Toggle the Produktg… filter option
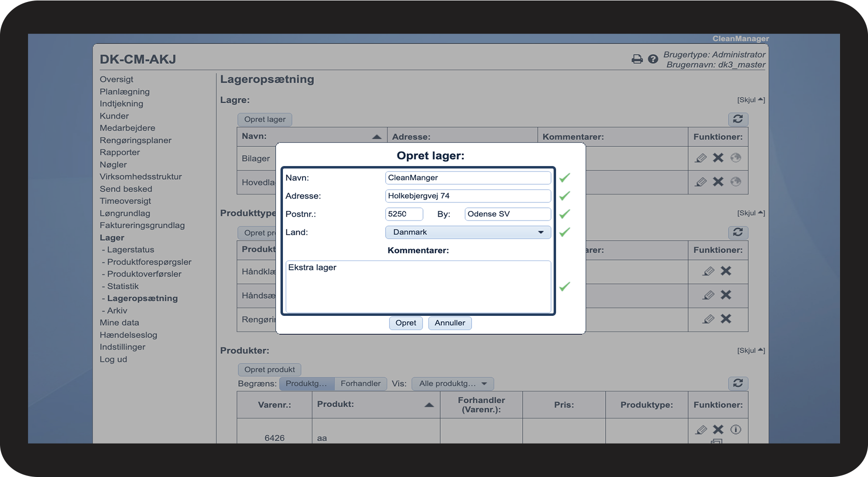Image resolution: width=868 pixels, height=477 pixels. point(307,384)
